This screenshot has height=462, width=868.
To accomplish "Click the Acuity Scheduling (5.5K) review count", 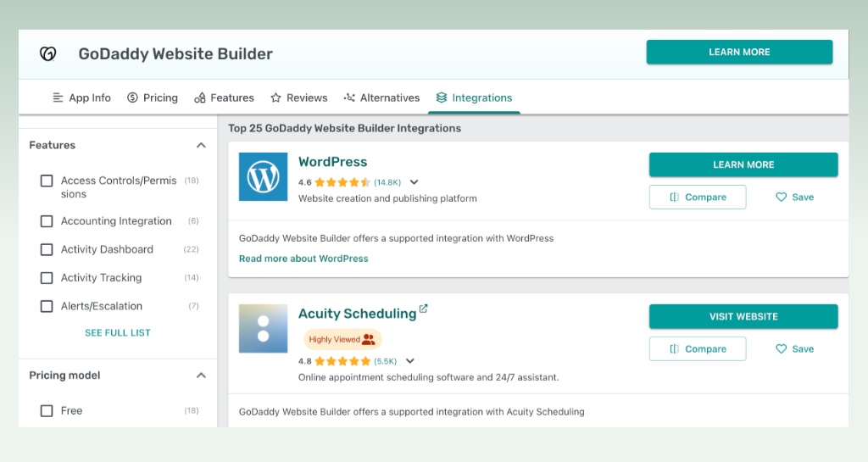I will 386,361.
